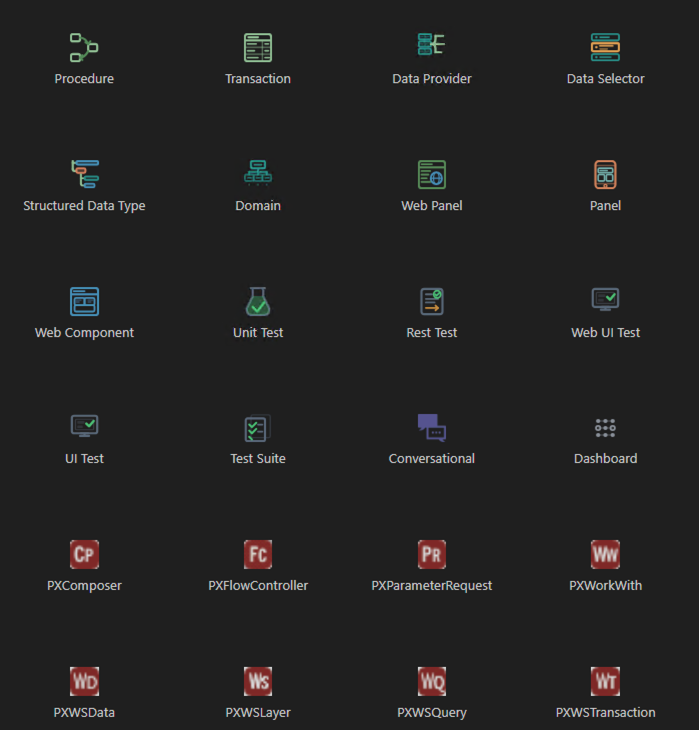
Task: Select the PXComposer CP icon
Action: pos(84,554)
